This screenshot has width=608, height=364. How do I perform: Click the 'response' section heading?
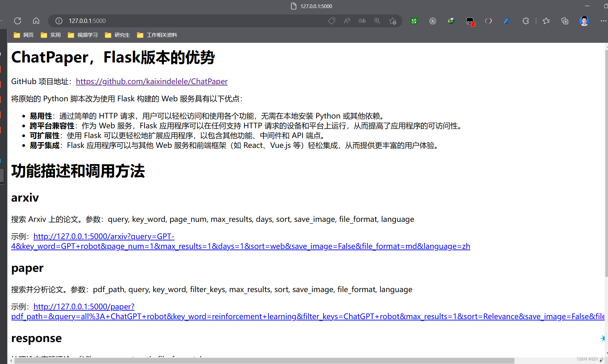point(36,338)
